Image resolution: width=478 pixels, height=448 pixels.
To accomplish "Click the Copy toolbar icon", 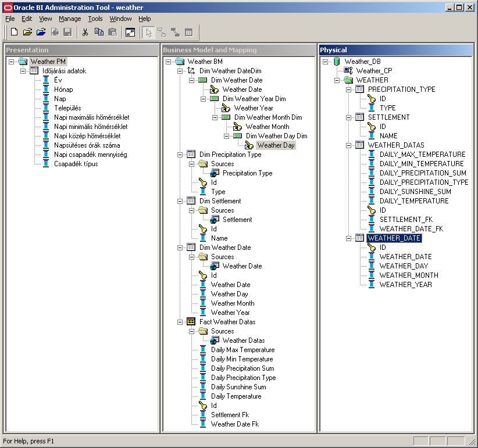I will click(x=99, y=32).
